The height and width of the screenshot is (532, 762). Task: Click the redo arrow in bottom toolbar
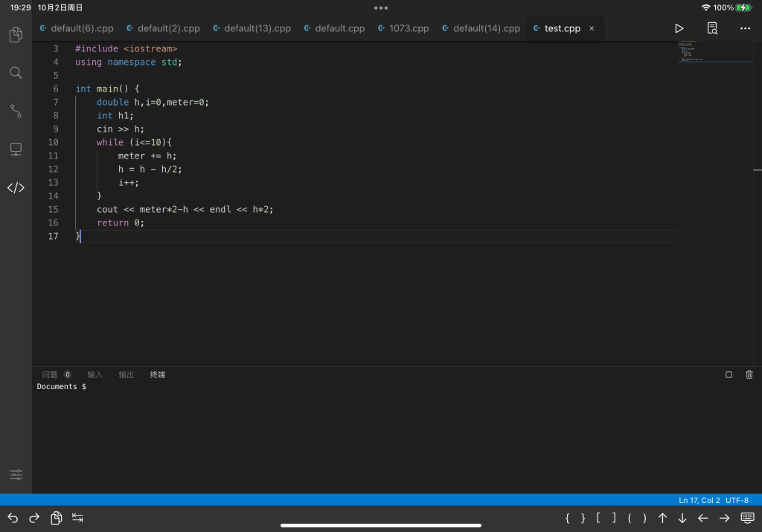tap(34, 518)
